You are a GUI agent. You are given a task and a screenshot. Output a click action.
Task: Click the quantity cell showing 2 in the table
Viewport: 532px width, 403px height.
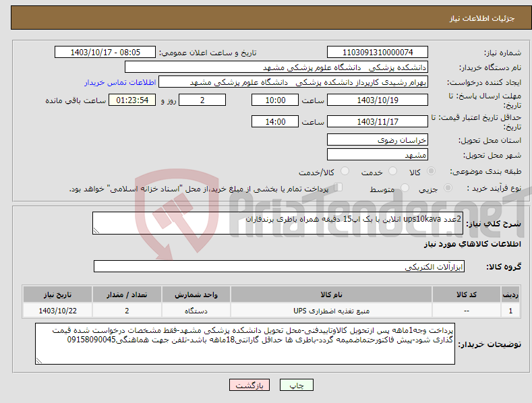coord(127,311)
